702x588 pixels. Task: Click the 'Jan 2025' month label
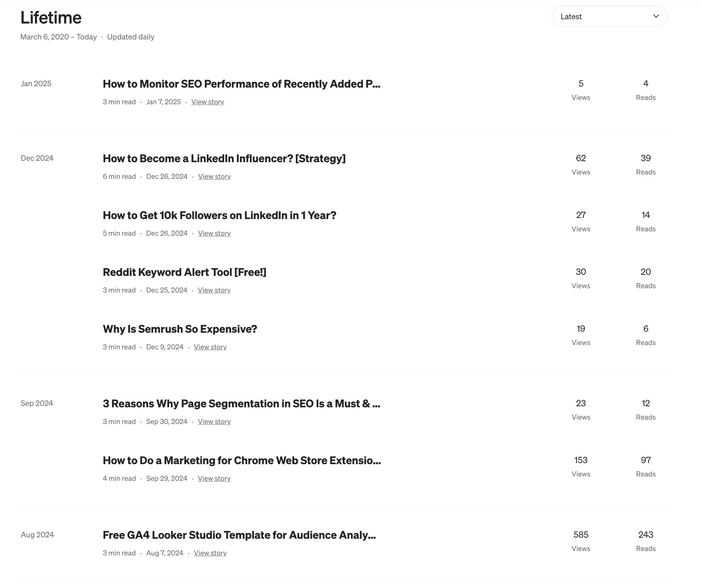(x=36, y=84)
